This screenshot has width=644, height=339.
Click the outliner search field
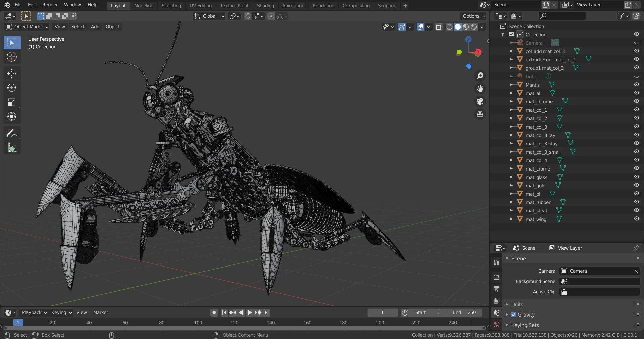pyautogui.click(x=562, y=16)
